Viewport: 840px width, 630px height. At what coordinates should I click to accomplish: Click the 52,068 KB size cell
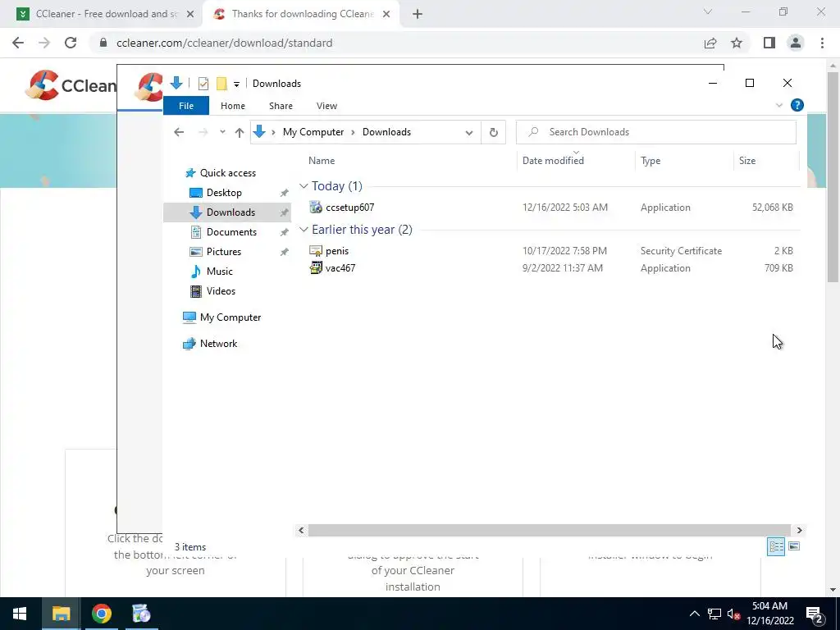772,208
